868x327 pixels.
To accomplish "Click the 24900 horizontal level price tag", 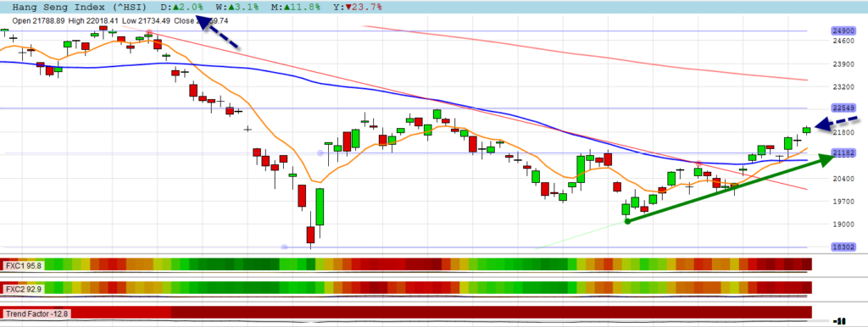I will [x=843, y=30].
